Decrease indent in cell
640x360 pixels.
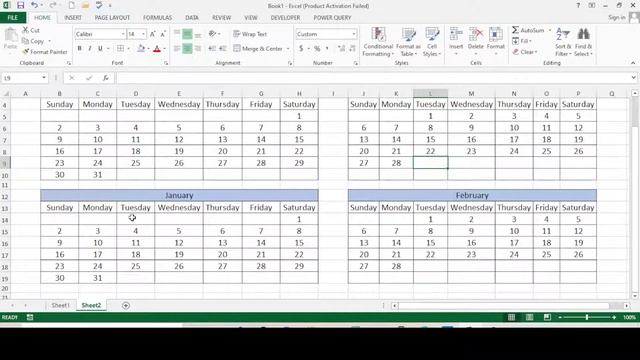tap(212, 49)
